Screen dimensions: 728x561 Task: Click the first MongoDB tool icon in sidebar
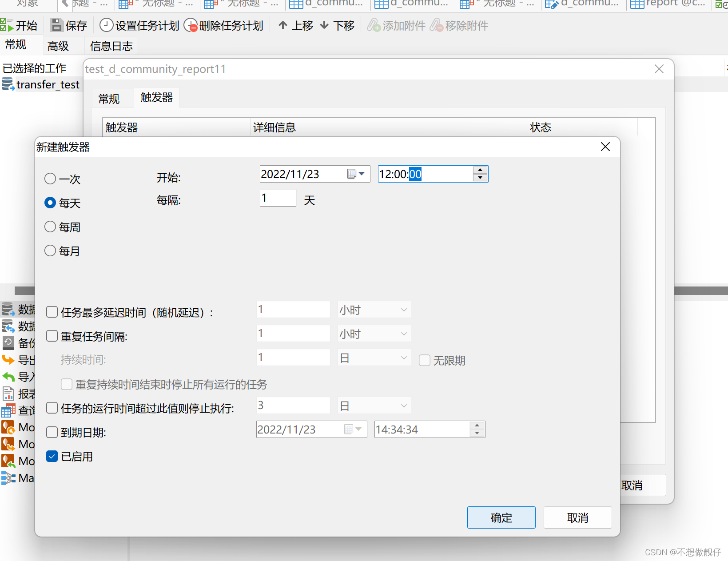(8, 427)
